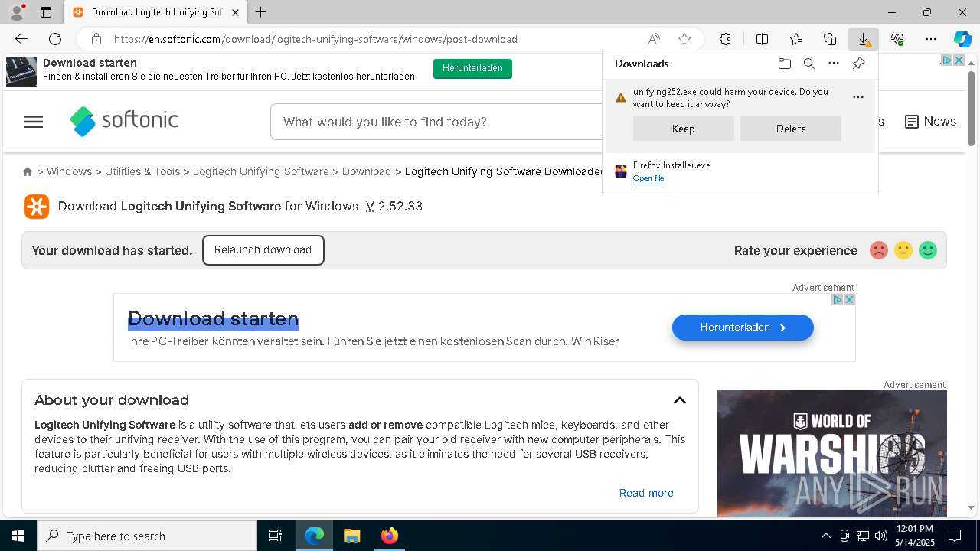
Task: Open downloads folder icon in panel
Action: [x=785, y=64]
